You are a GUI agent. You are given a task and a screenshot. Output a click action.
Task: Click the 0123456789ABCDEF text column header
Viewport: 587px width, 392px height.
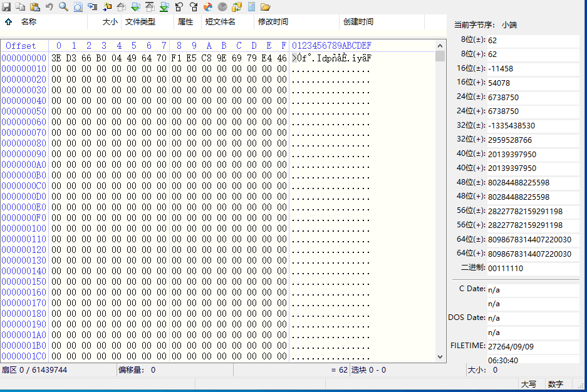[331, 46]
